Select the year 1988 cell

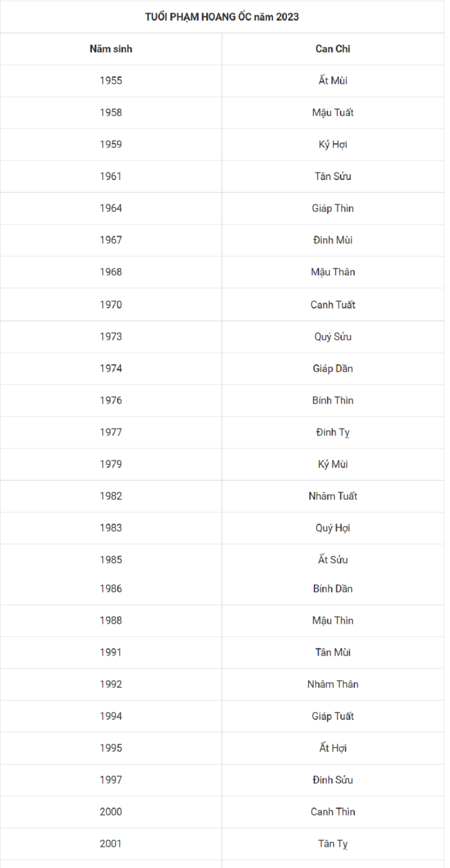pos(111,621)
